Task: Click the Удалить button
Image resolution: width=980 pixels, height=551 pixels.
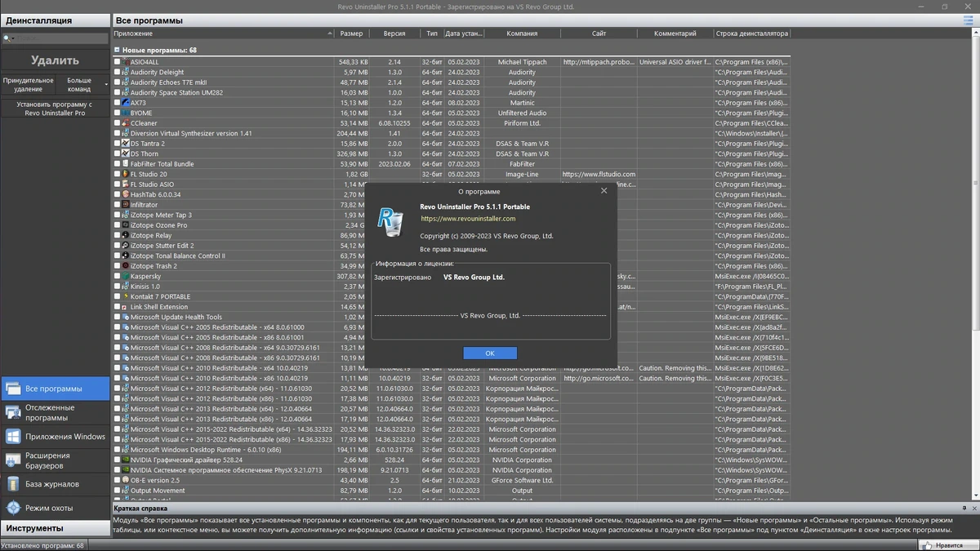Action: click(x=55, y=60)
